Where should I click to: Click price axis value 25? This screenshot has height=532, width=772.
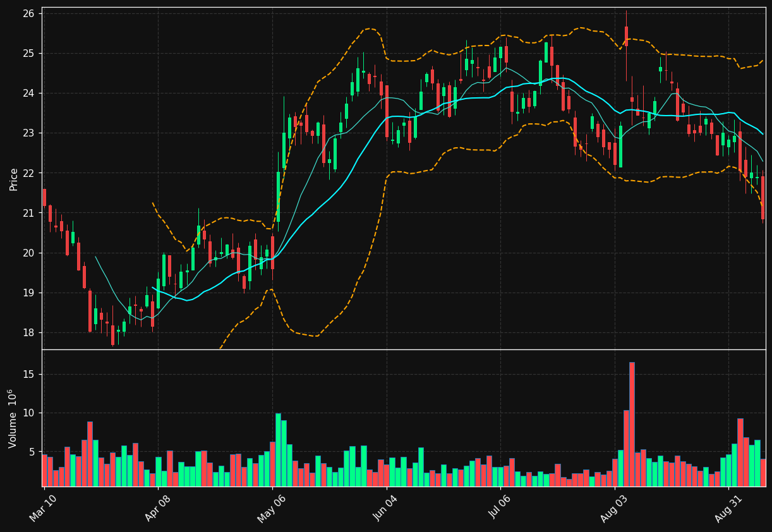[x=30, y=53]
